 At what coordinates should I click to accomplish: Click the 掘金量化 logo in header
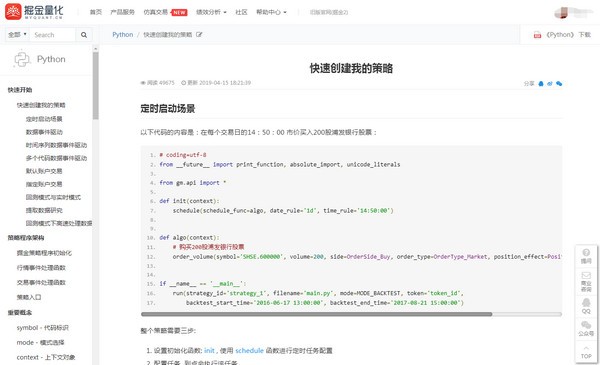(x=34, y=12)
